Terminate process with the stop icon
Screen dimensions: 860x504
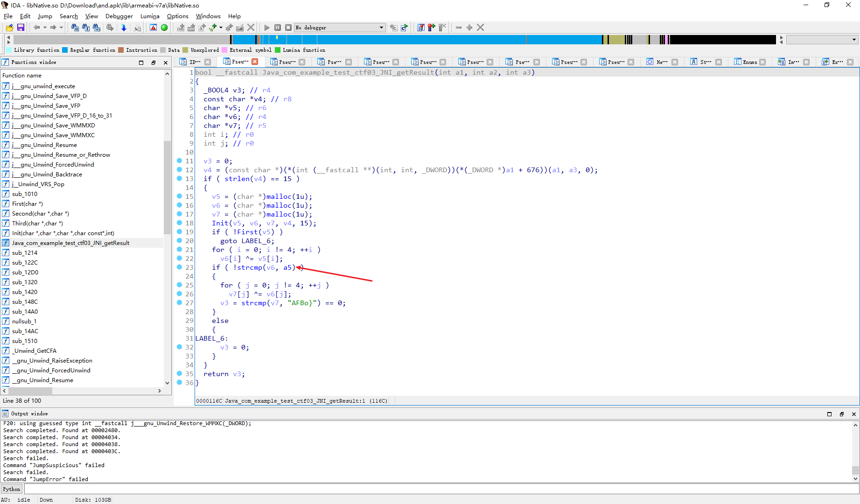point(288,28)
